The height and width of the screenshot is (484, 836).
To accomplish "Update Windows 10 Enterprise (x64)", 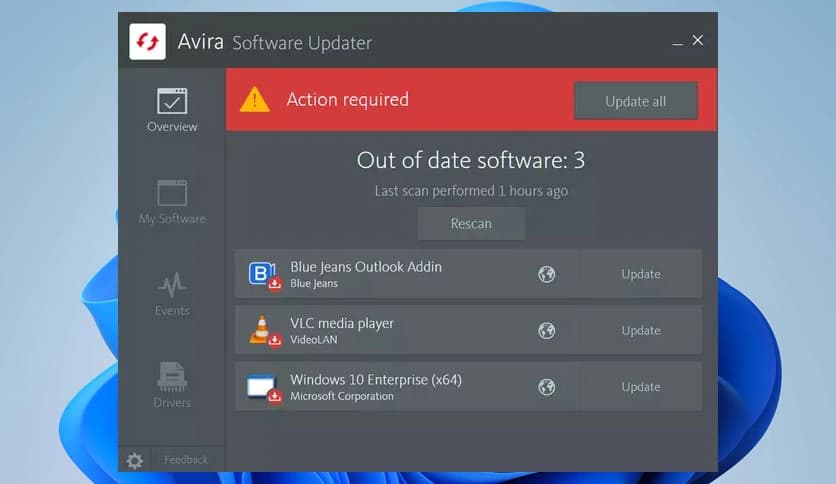I will 640,387.
